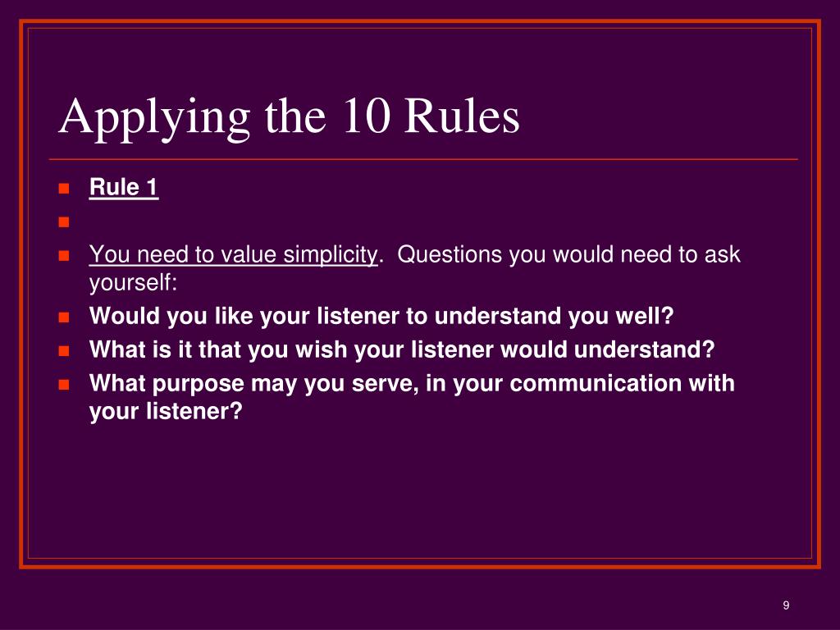
Task: Select the underlined Rule 1 heading
Action: click(124, 188)
